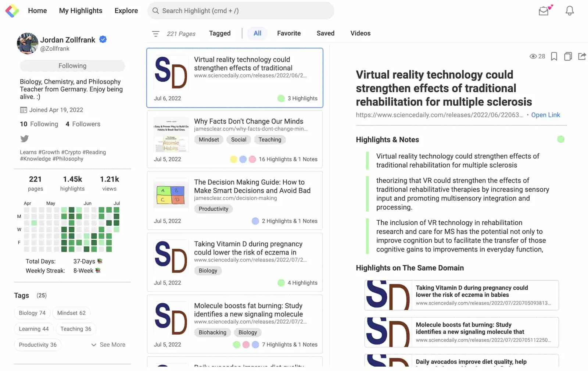Switch to the Favorite tab

pyautogui.click(x=289, y=33)
